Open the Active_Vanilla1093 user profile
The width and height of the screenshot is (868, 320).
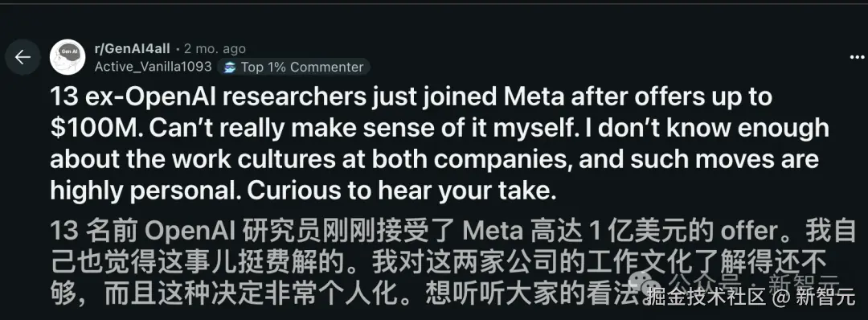point(154,67)
